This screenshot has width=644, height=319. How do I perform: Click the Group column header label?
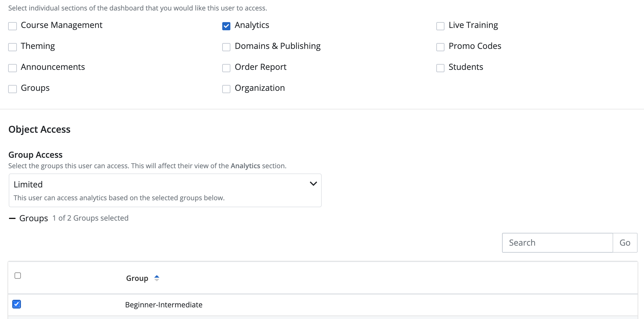(137, 278)
